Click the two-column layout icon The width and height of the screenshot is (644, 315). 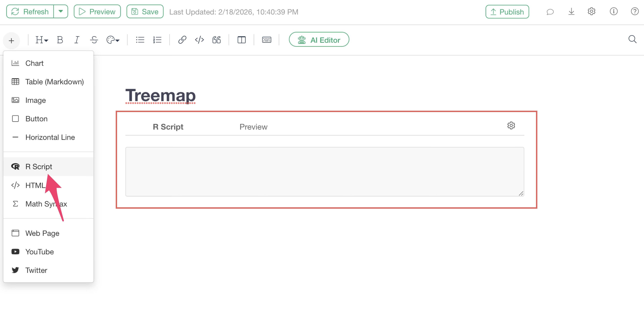point(241,40)
